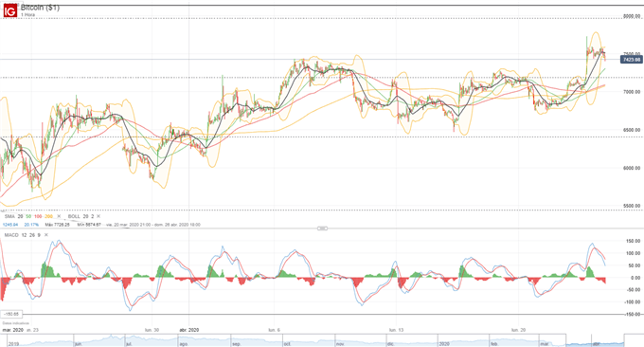This screenshot has height=347, width=644.
Task: Click the 1245.84 blue change value
Action: (10, 225)
